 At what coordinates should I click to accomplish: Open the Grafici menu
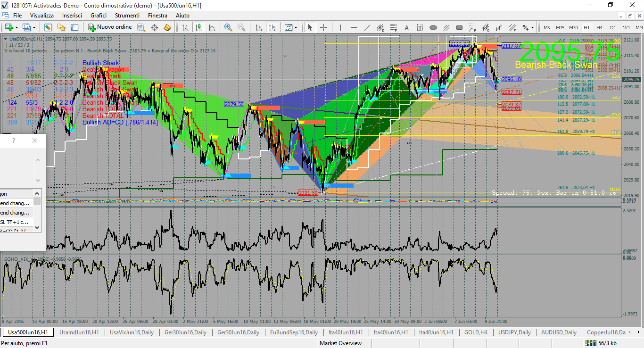[99, 16]
